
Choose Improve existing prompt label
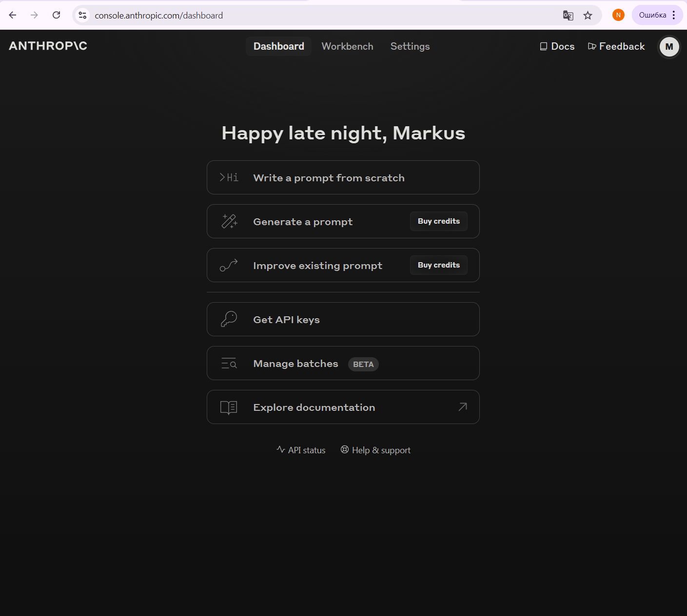(x=318, y=266)
